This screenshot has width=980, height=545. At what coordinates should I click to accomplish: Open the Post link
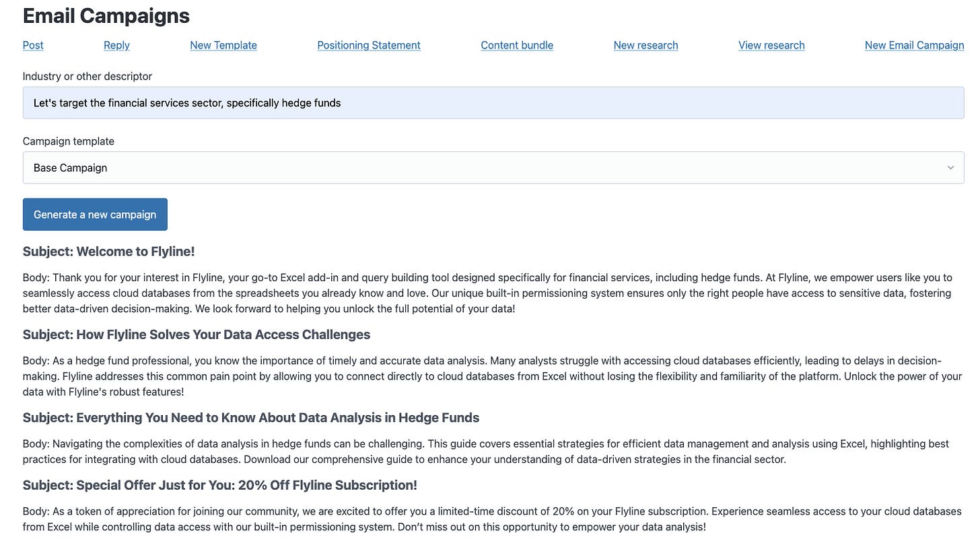[33, 45]
